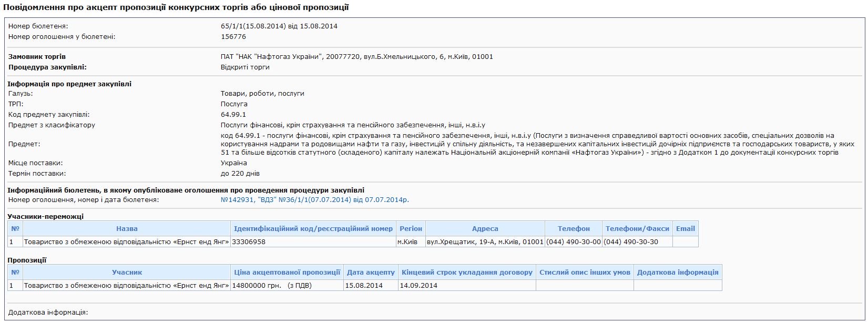This screenshot has width=868, height=322.
Task: Click the 'Додаткова інформація' column header
Action: tap(678, 272)
